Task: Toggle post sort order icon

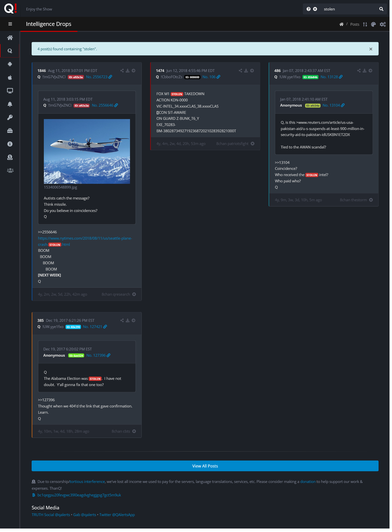Action: (365, 24)
